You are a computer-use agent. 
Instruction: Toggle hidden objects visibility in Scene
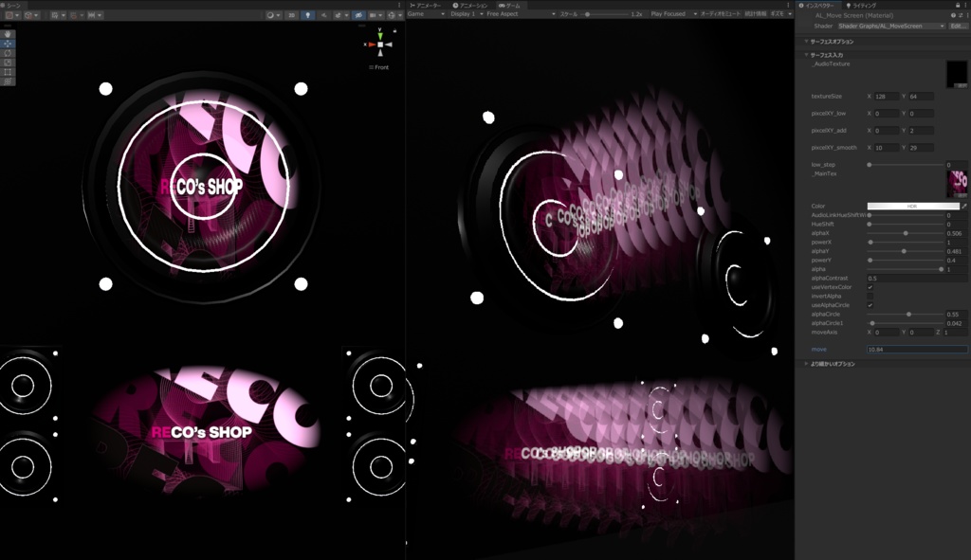pyautogui.click(x=358, y=15)
